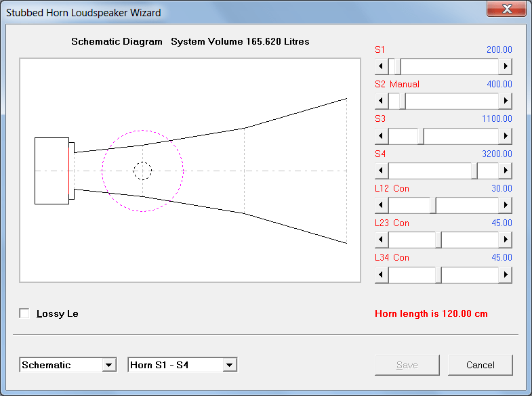Viewport: 532px width, 396px height.
Task: Increase L23 with its right arrow
Action: pyautogui.click(x=505, y=240)
